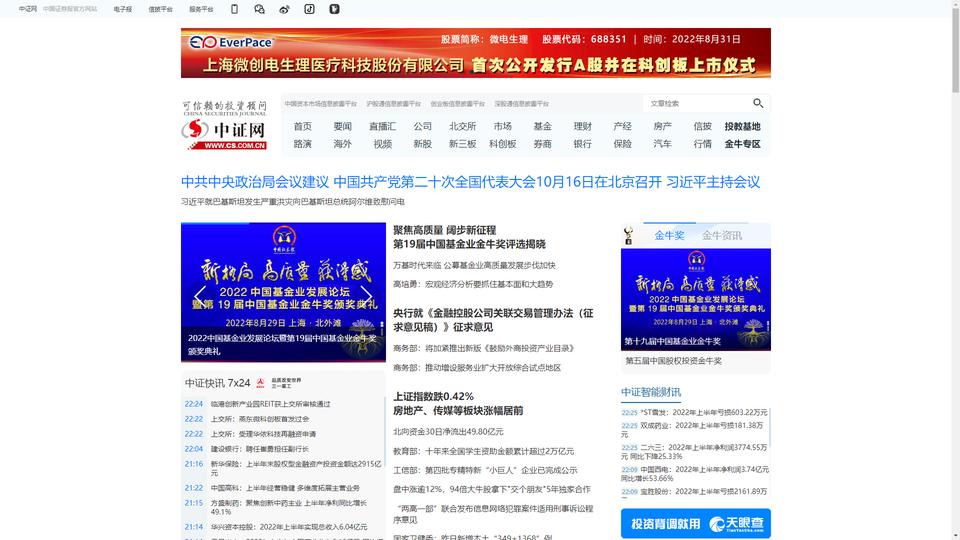Click the golden bull trophy icon
The image size is (960, 540).
(628, 236)
